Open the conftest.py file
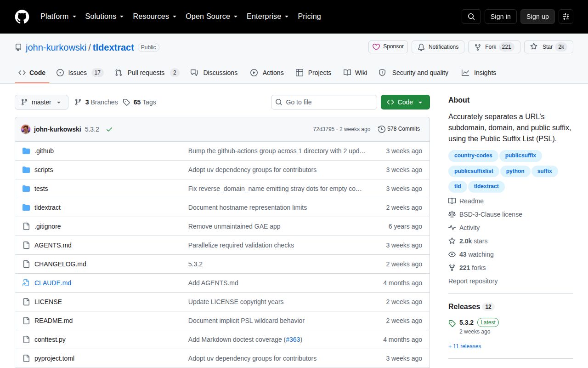 50,339
